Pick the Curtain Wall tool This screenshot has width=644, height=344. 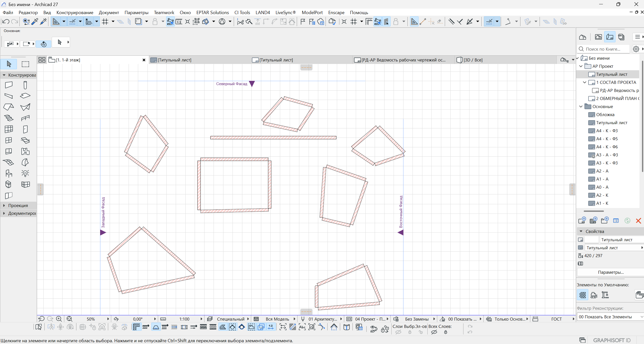pyautogui.click(x=9, y=129)
